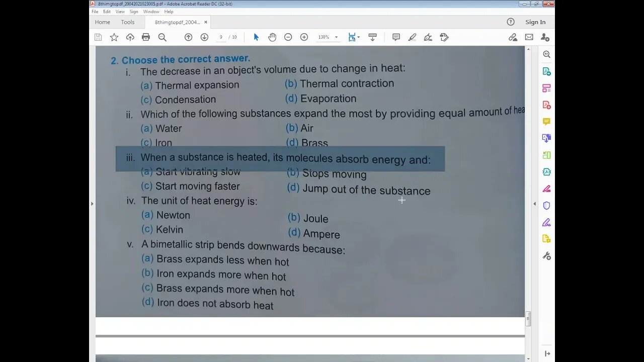Open the Sign menu

click(x=134, y=12)
